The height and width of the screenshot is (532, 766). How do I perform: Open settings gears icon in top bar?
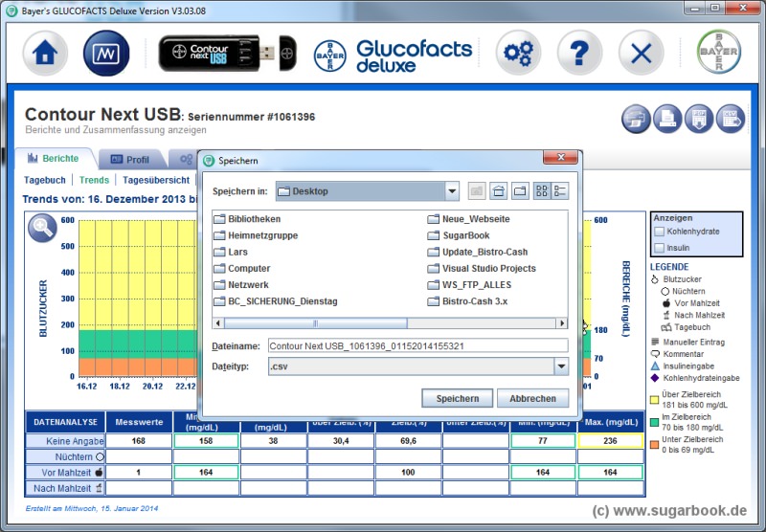[518, 53]
